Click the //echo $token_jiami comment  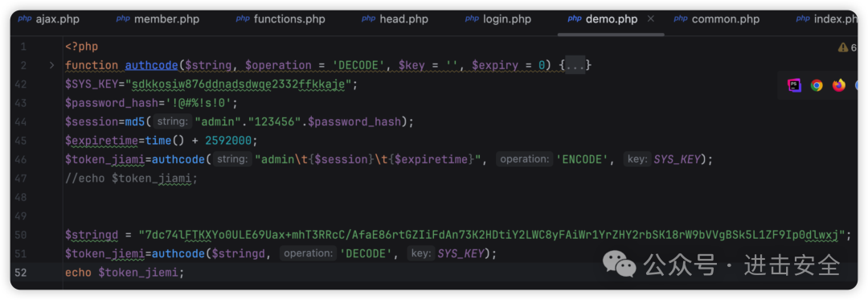[x=131, y=179]
